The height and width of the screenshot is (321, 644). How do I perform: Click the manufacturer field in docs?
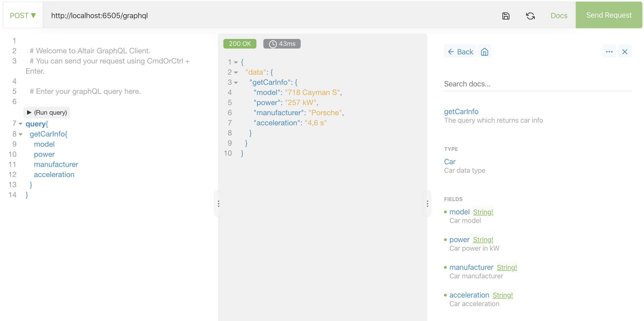(471, 267)
